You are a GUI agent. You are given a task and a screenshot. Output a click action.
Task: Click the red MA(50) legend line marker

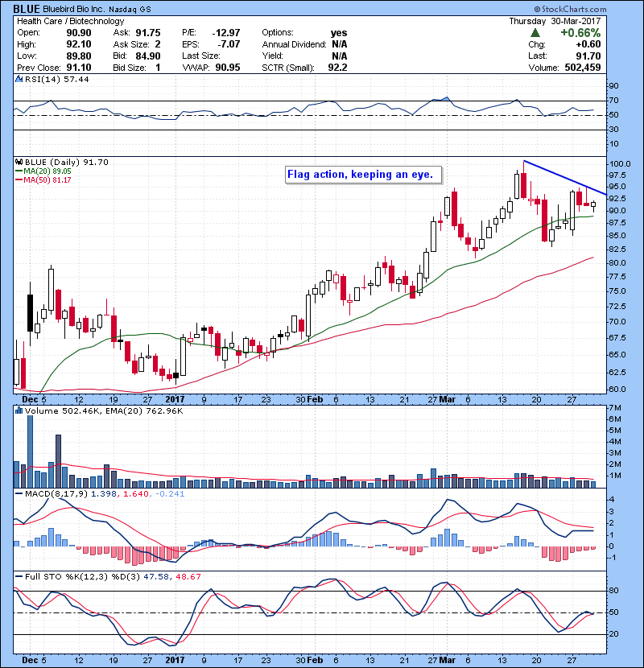tap(19, 180)
